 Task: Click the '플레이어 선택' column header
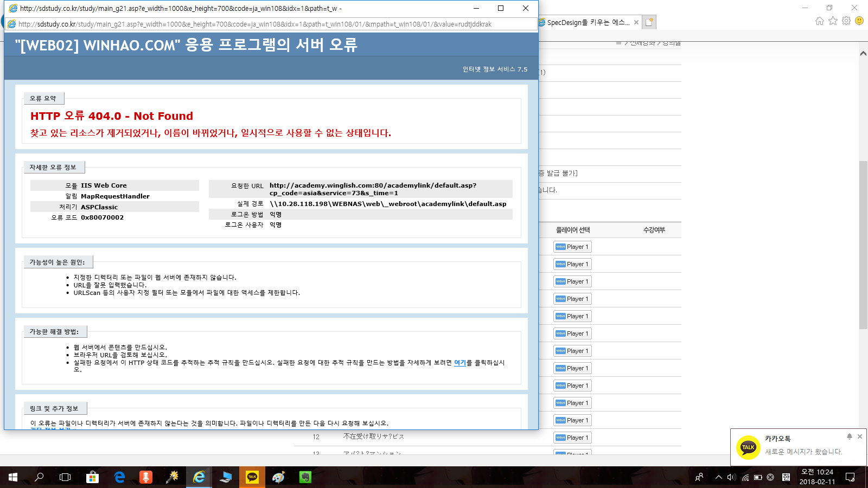573,230
